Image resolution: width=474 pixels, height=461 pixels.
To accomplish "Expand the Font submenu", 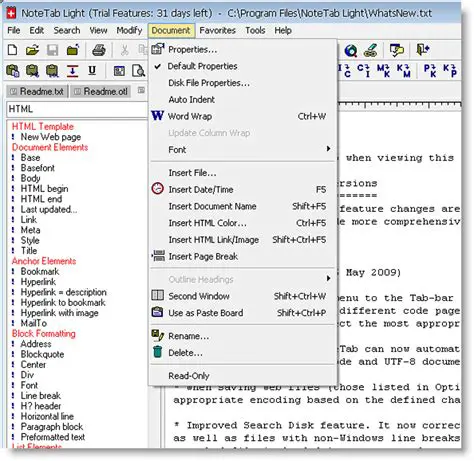I will click(x=243, y=150).
